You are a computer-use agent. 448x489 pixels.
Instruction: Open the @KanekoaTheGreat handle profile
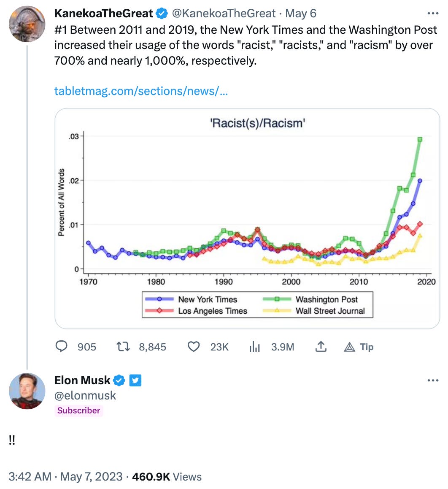(224, 14)
